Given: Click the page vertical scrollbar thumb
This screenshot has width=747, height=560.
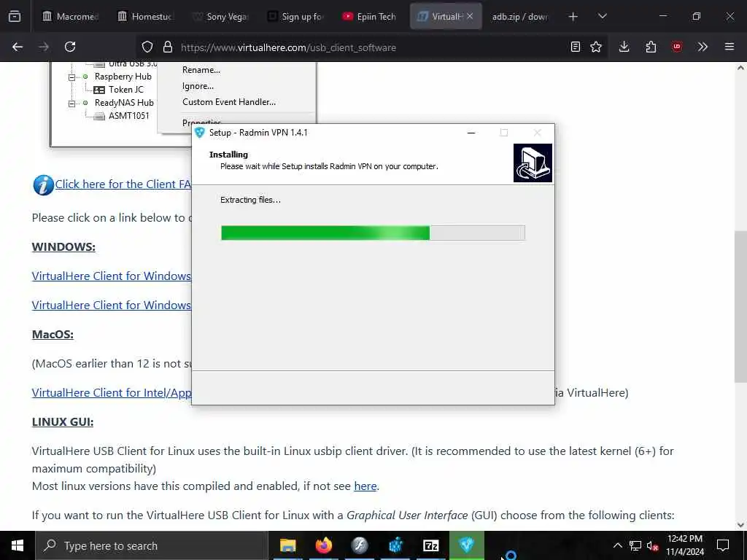Looking at the screenshot, I should click(x=740, y=306).
